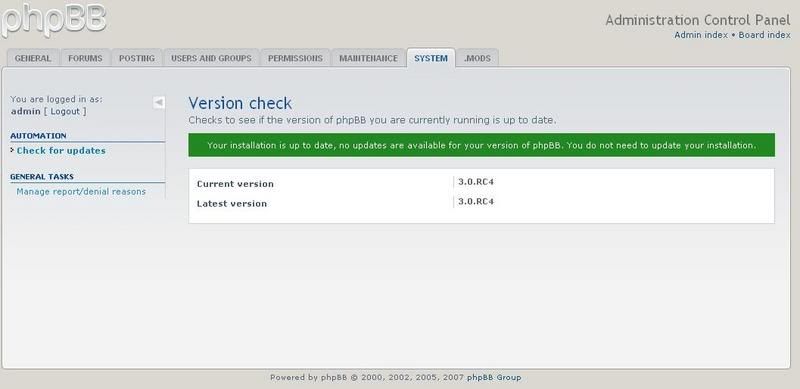Click the Current version label

click(235, 184)
